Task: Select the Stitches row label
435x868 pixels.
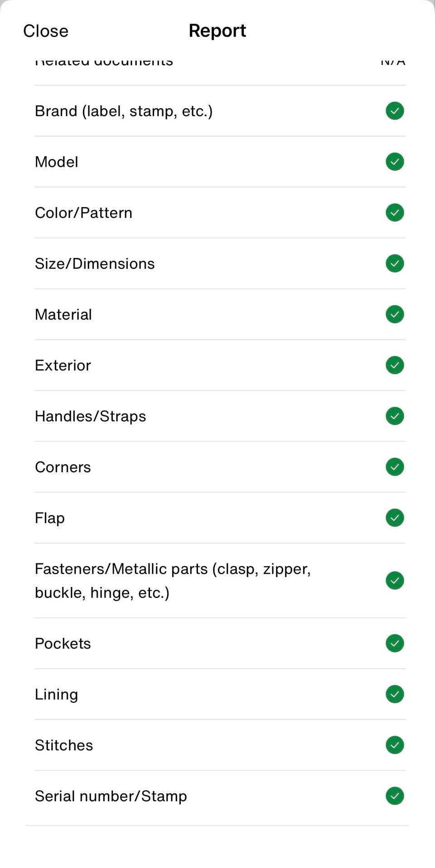Action: (64, 745)
